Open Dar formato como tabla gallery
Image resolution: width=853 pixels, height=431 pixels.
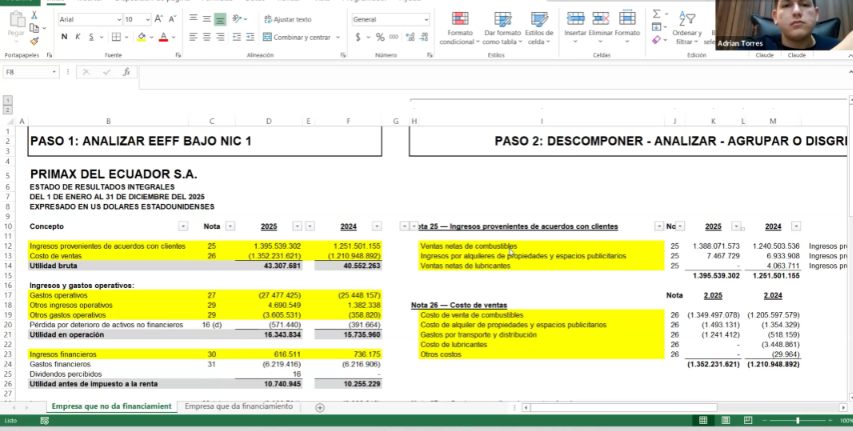[x=502, y=28]
